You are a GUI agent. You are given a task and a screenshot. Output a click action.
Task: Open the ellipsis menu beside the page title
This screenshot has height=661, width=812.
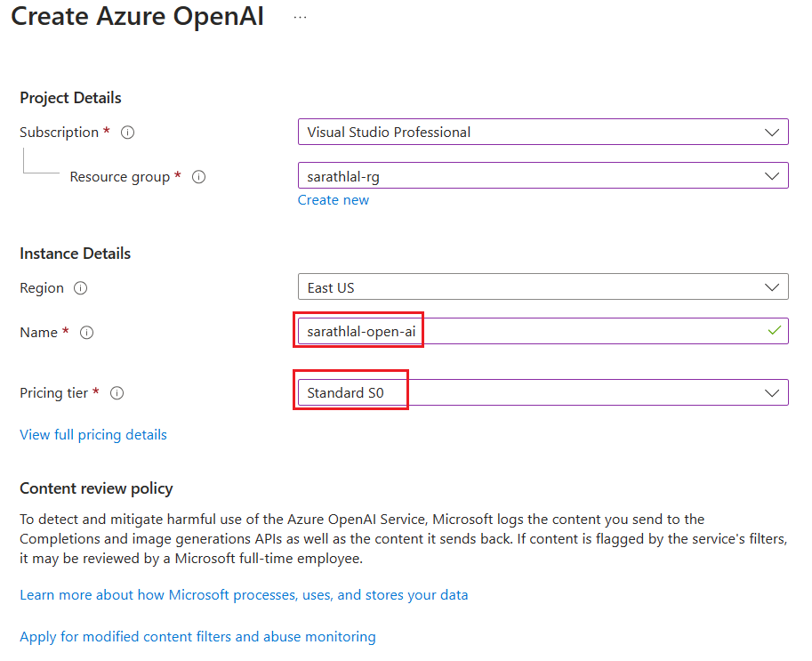(x=300, y=16)
